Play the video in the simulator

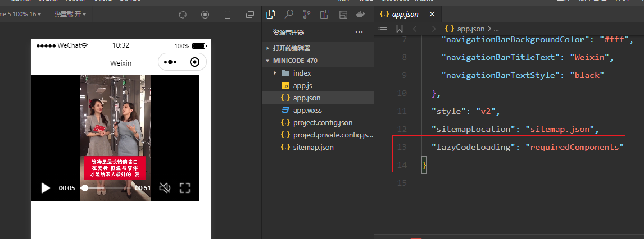pyautogui.click(x=46, y=188)
